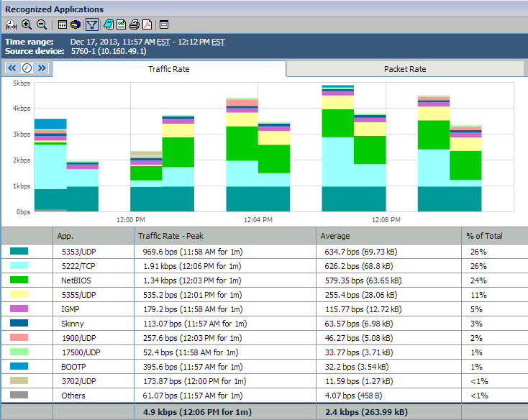
Task: Click the clock icon between arrows
Action: (27, 68)
